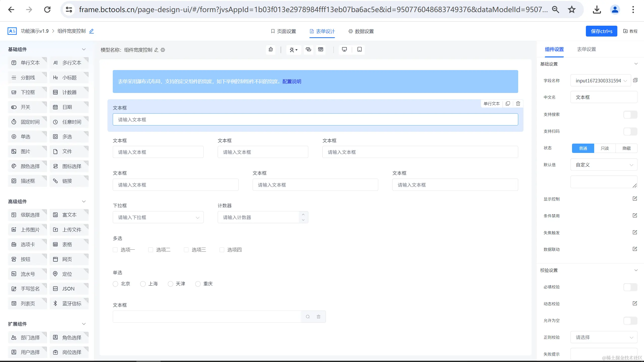Switch to desktop monitor preview
The height and width of the screenshot is (362, 644).
[x=344, y=49]
